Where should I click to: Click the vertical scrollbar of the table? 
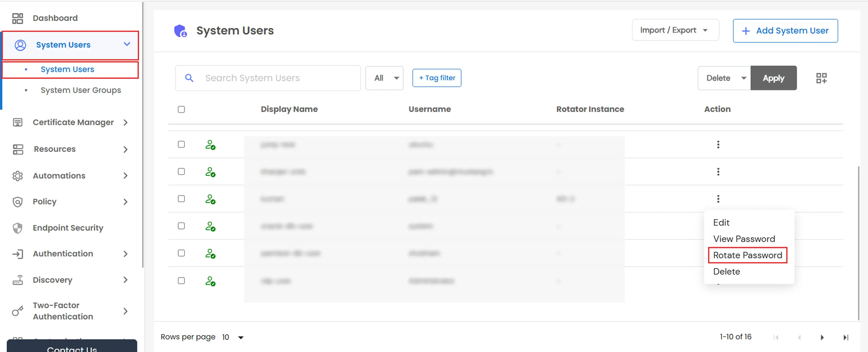(x=858, y=243)
